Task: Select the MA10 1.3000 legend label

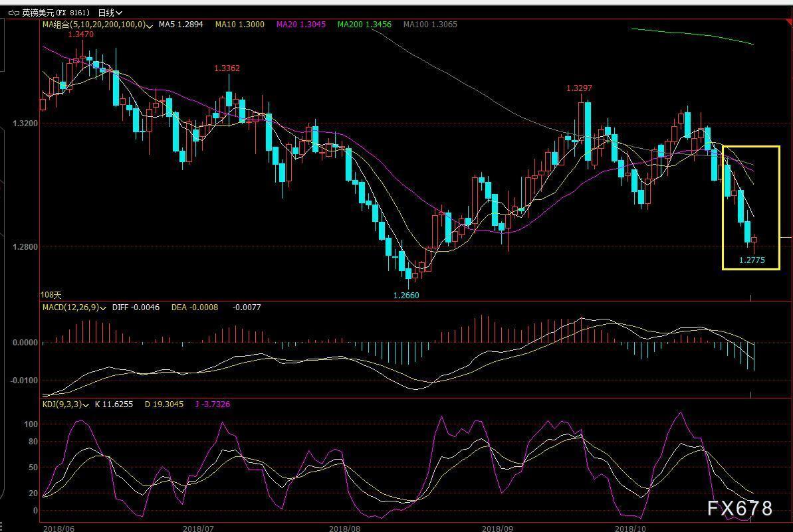Action: pos(239,25)
